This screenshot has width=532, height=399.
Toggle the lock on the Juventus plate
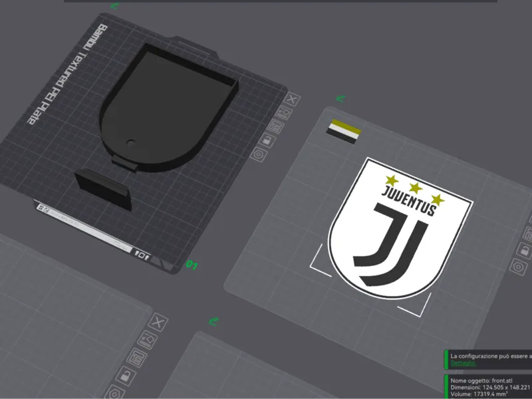click(525, 251)
